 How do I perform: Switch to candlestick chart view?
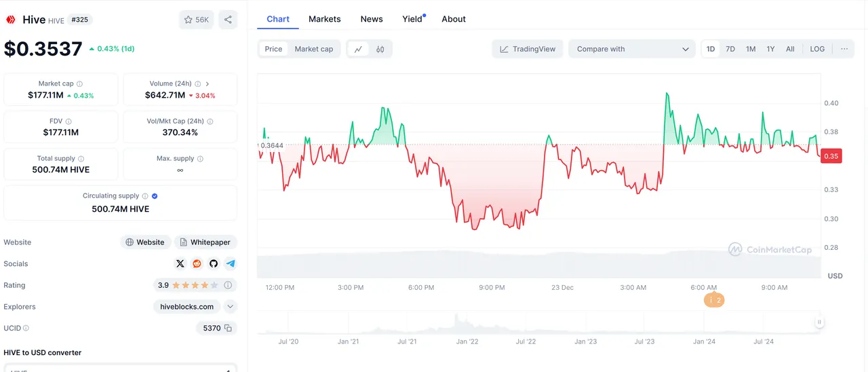point(380,49)
